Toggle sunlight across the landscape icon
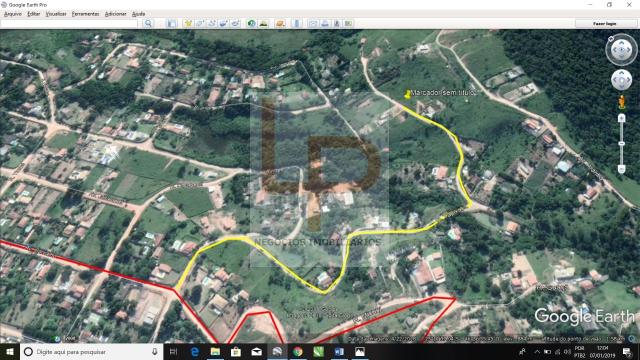 point(263,24)
